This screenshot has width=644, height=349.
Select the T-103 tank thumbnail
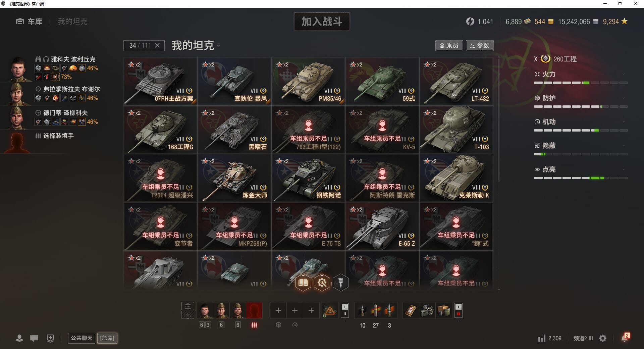tap(456, 130)
